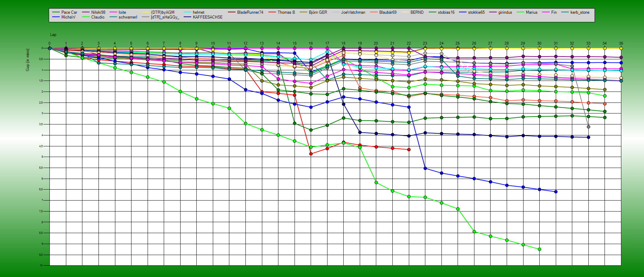Screen dimensions: 644x277
Task: Click BladeRunner74 in the legend
Action: pyautogui.click(x=250, y=12)
